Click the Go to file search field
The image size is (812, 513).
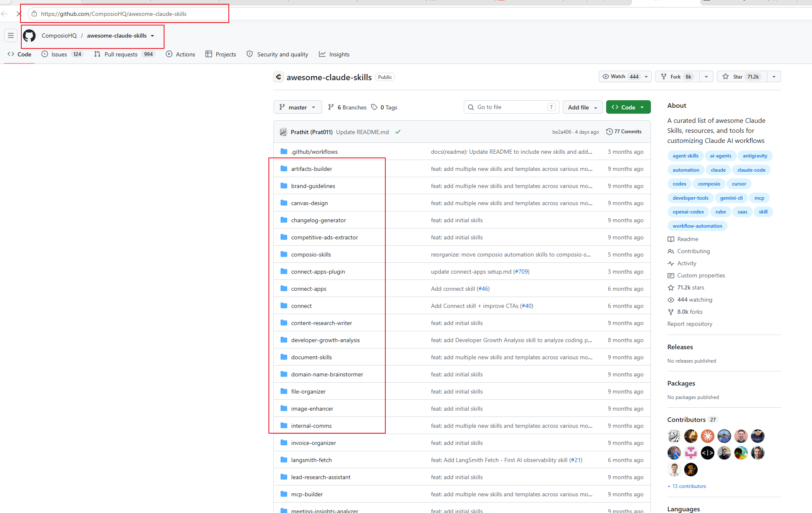click(511, 107)
